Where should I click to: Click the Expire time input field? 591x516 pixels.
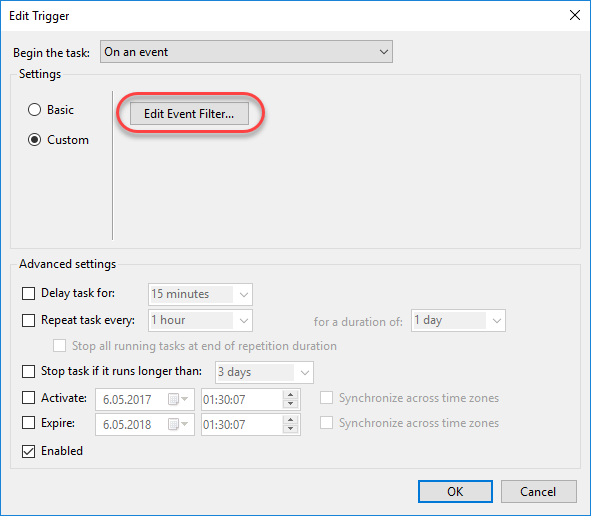(x=242, y=424)
